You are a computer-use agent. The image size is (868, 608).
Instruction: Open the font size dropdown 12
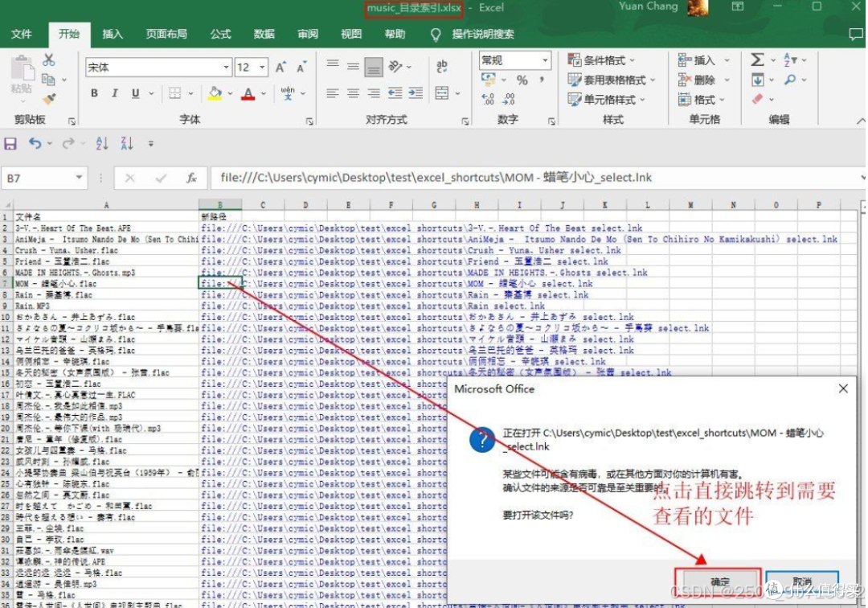pos(262,68)
